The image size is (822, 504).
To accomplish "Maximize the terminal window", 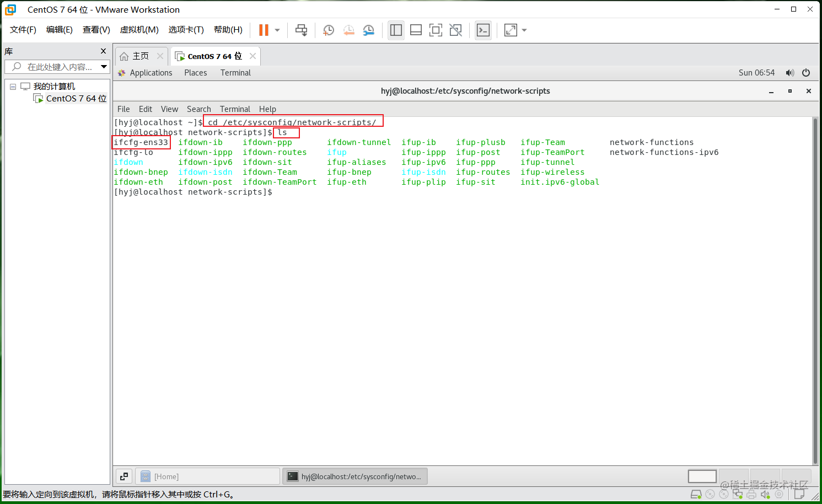I will coord(790,92).
